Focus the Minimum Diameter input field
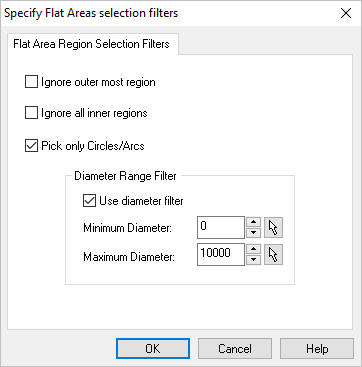Viewport: 362px width, 367px height. (x=221, y=228)
